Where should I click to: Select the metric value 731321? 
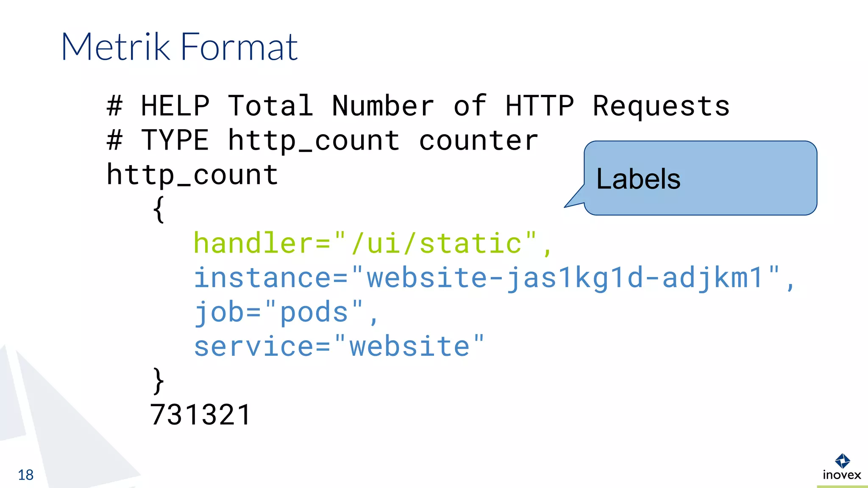[201, 415]
